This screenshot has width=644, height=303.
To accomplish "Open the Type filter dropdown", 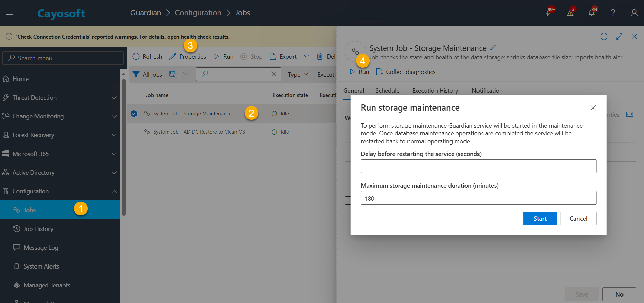I will (x=298, y=74).
